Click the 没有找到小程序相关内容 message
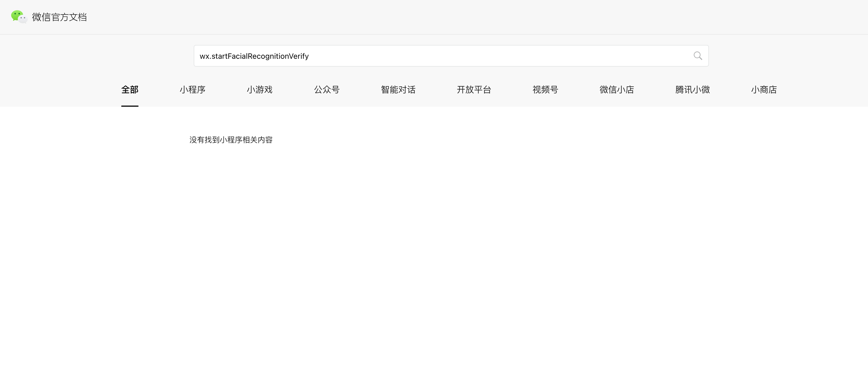 point(231,140)
